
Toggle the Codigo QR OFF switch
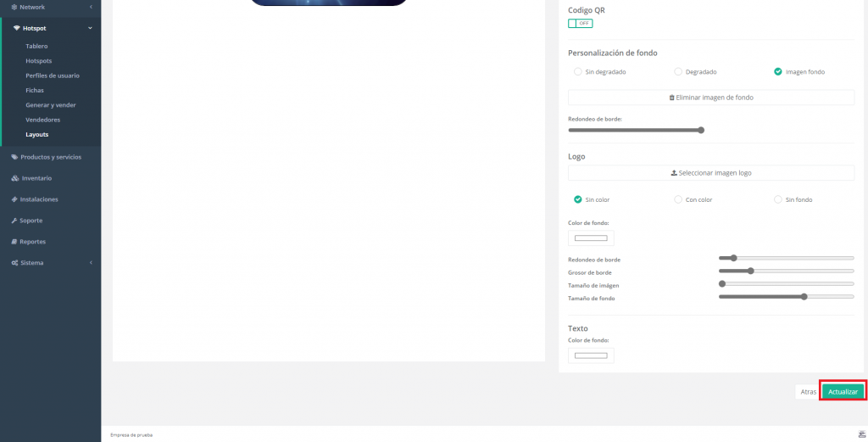pos(580,23)
